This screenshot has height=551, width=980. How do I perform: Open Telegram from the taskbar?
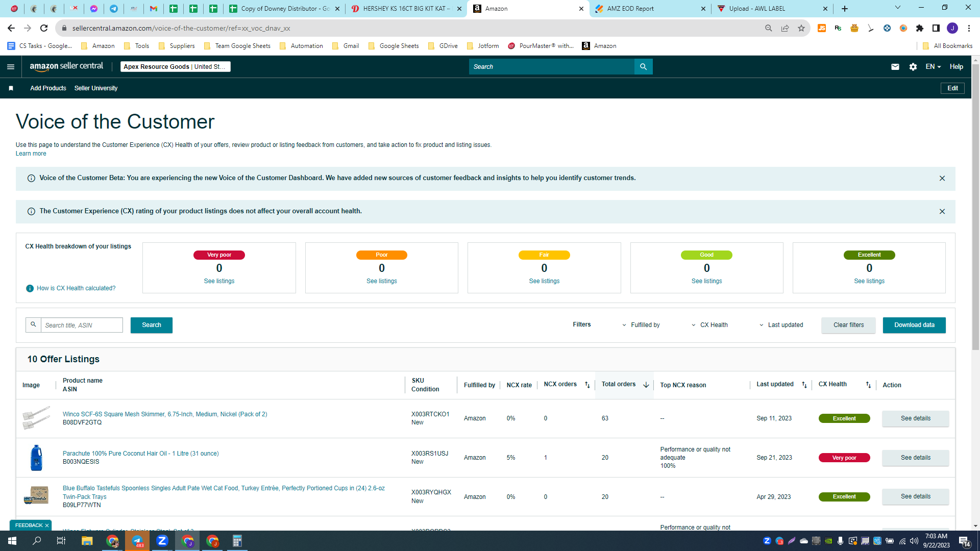(x=138, y=541)
